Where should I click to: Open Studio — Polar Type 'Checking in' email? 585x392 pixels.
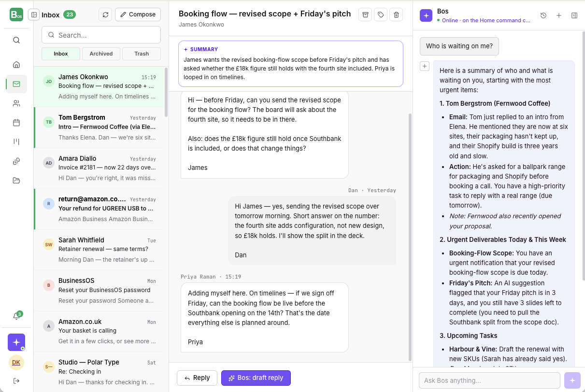tap(99, 372)
